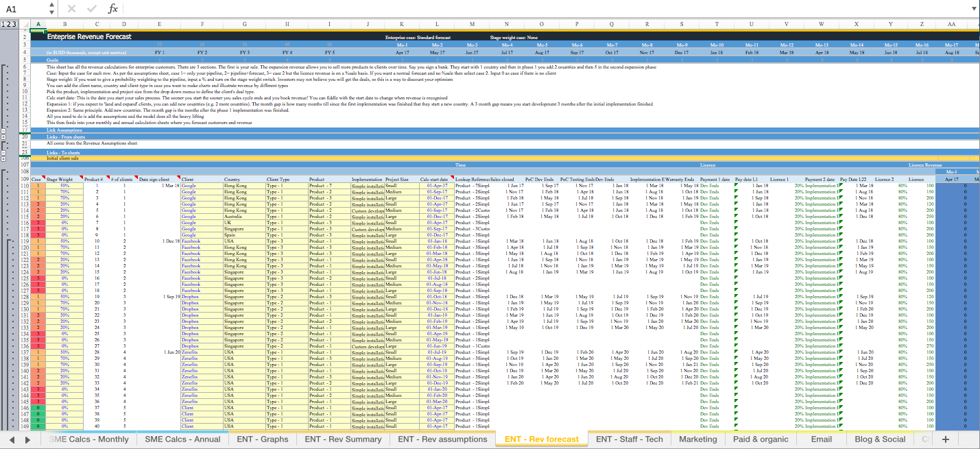Click the Client Type column header
The image size is (980, 449).
287,179
